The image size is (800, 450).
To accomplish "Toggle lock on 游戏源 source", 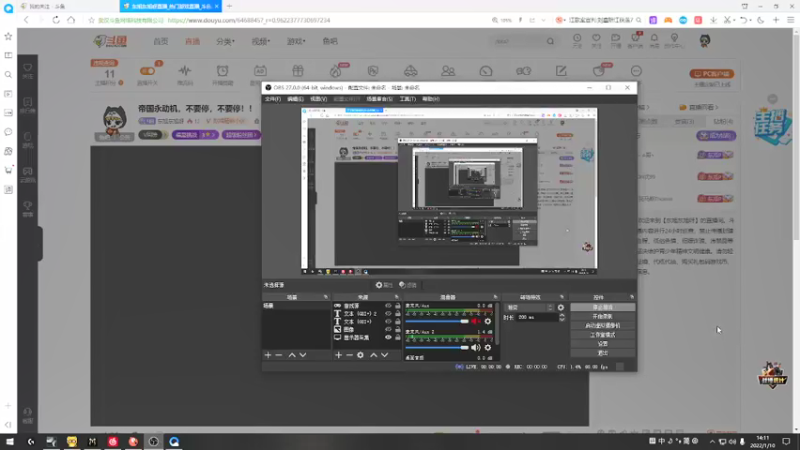I will point(397,306).
